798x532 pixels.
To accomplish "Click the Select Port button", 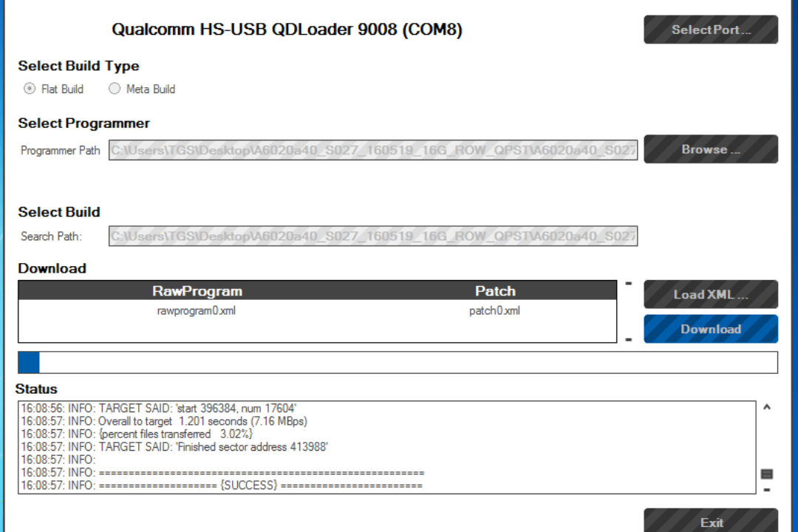I will [710, 30].
